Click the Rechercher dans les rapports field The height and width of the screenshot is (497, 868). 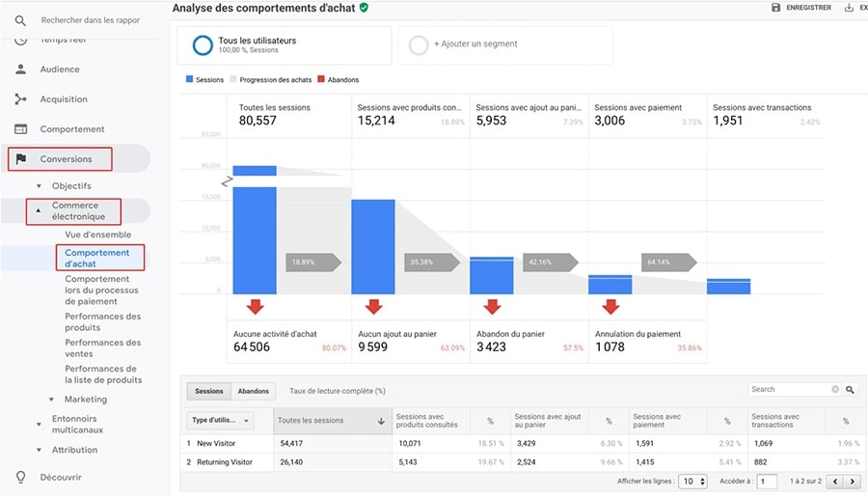tap(91, 20)
